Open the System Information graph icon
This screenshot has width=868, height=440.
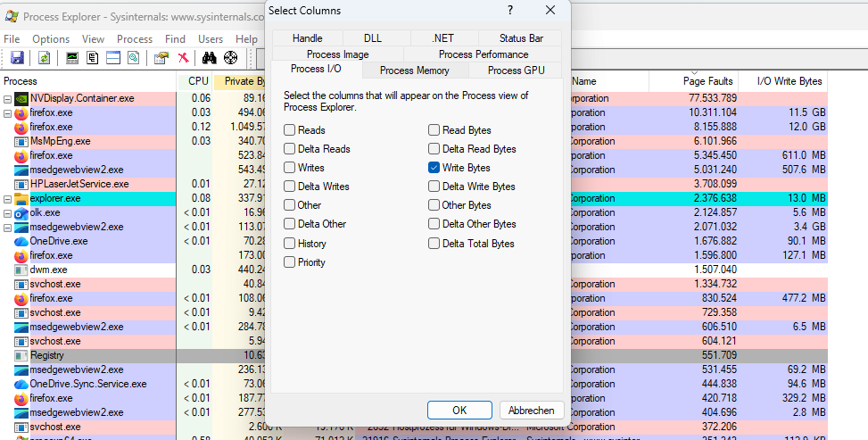pos(72,58)
